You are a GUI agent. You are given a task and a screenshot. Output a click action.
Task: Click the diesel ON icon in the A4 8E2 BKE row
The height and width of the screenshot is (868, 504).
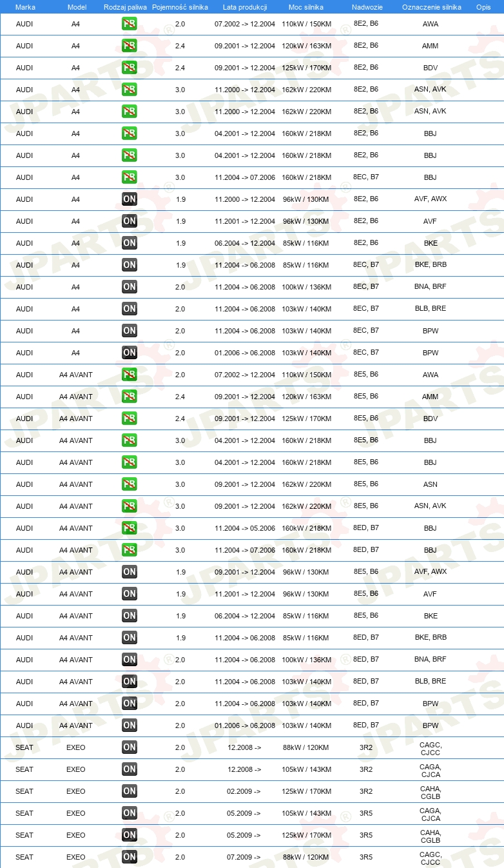tap(129, 243)
